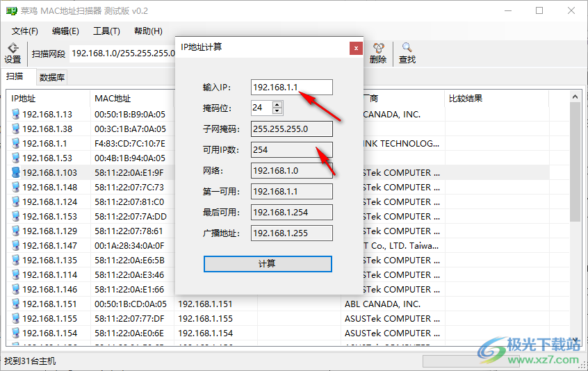Open the 帮助(H) menu
Screen dimensions: 588x371
pyautogui.click(x=148, y=31)
